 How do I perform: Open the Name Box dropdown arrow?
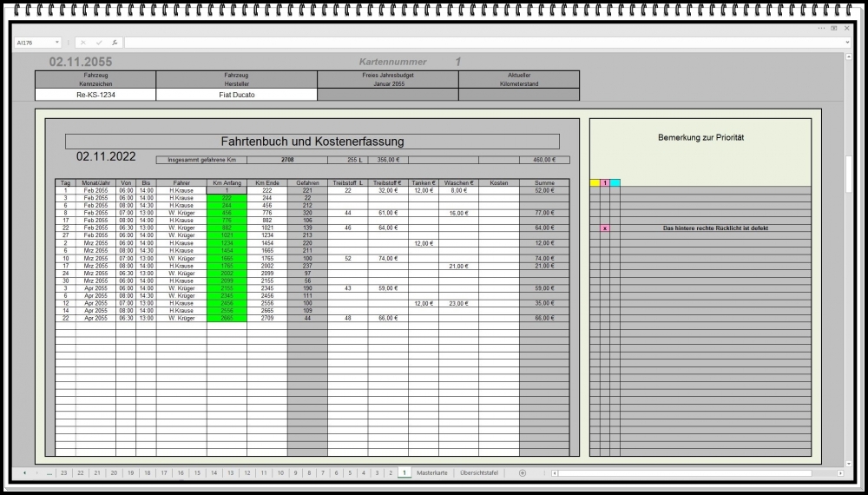[57, 43]
